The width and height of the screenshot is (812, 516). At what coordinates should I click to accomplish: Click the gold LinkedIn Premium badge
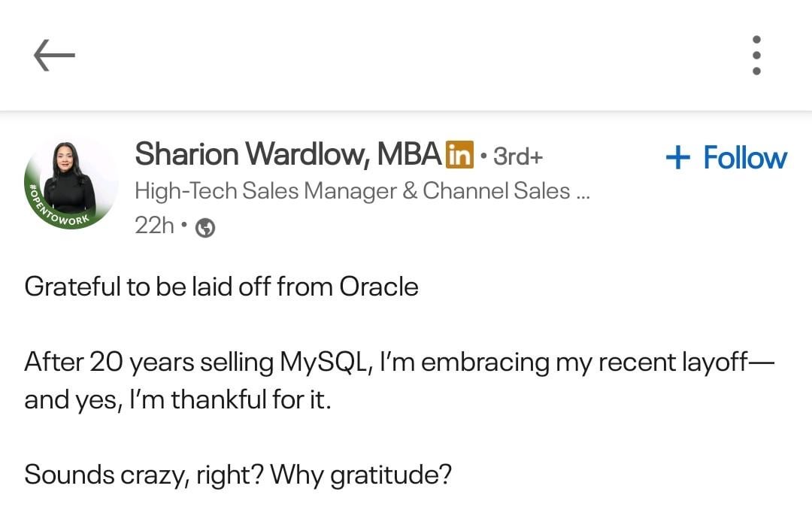tap(459, 155)
